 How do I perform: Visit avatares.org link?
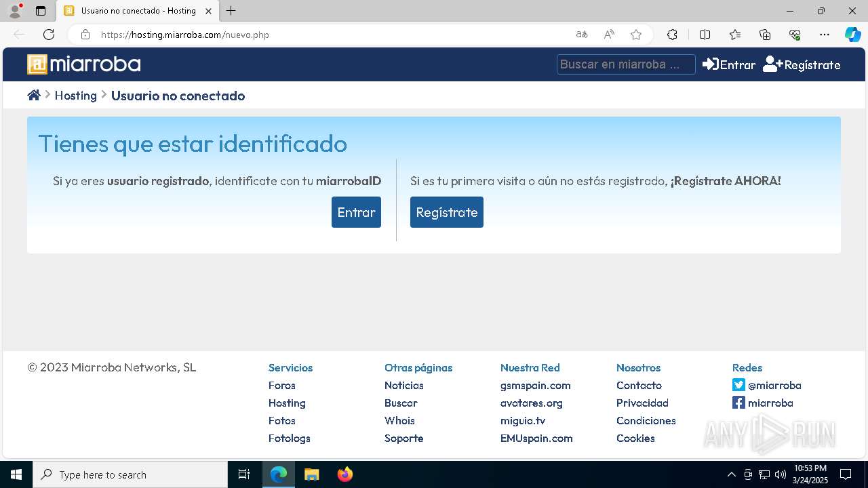click(x=532, y=403)
